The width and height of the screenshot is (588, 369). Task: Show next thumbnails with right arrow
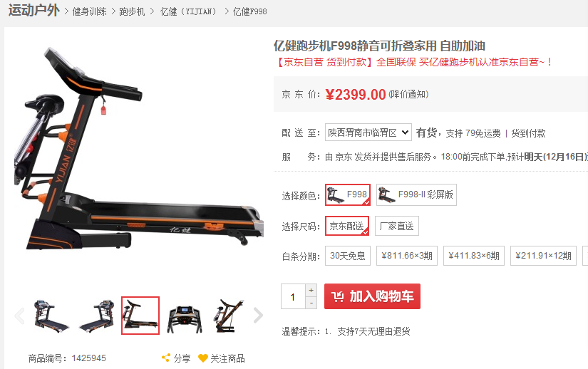(258, 316)
